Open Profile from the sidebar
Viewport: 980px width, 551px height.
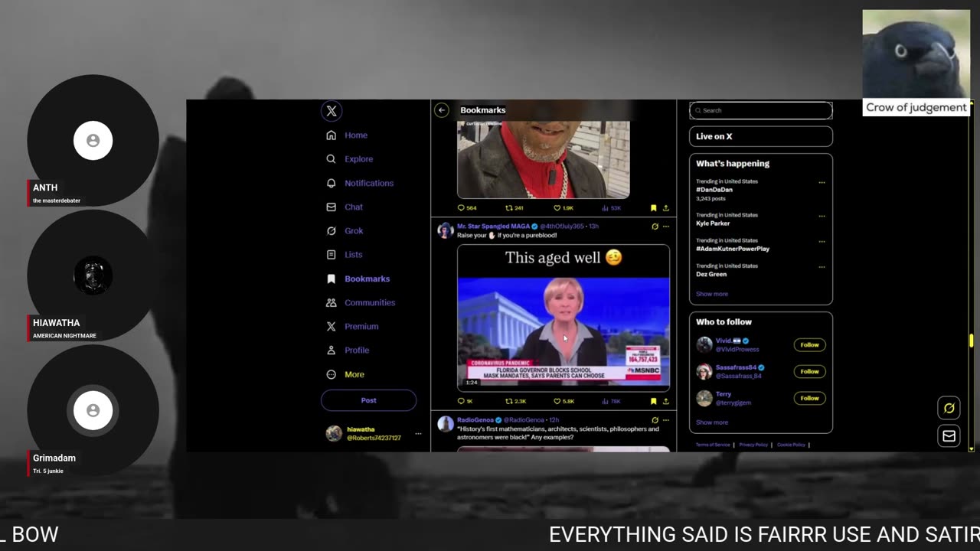coord(348,350)
